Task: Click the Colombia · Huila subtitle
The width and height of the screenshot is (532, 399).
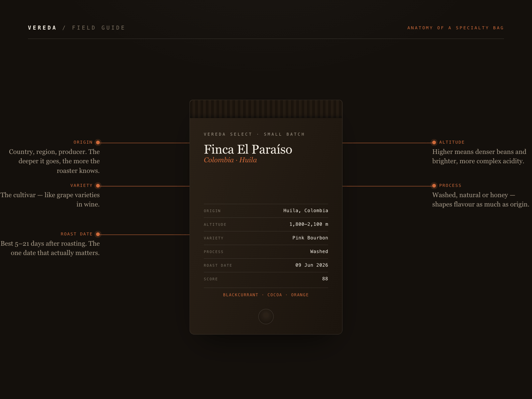Action: [x=230, y=160]
